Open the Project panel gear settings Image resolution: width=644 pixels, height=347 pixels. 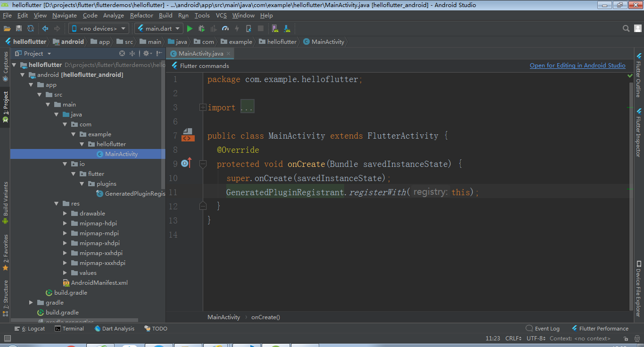pos(147,53)
